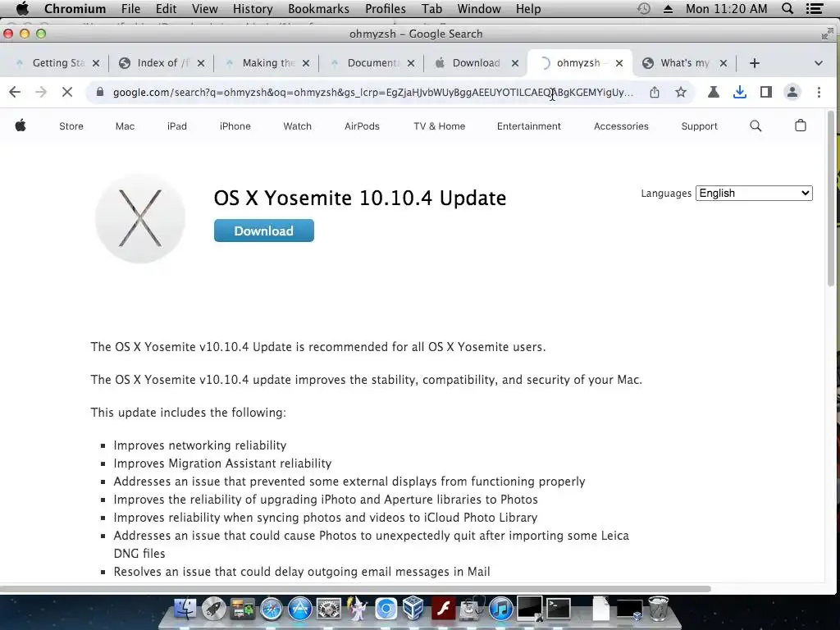This screenshot has height=630, width=840.
Task: Open Terminal from the dock
Action: (x=558, y=609)
